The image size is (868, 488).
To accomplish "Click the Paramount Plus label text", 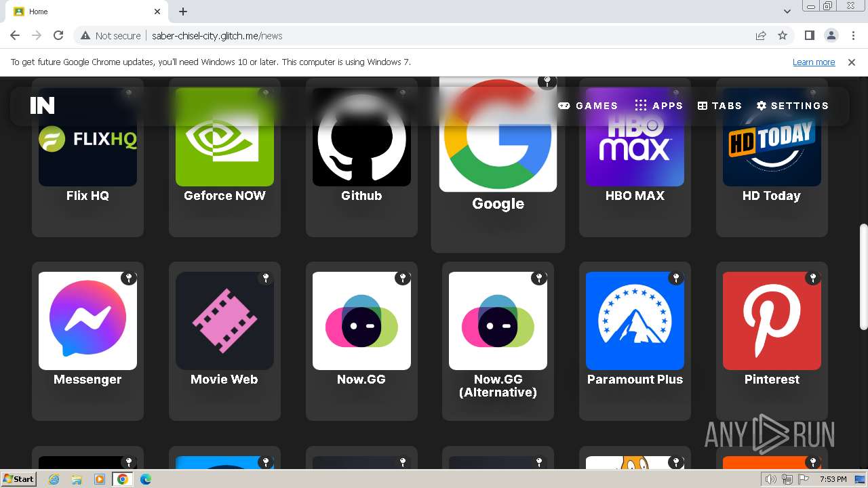I will click(x=635, y=380).
